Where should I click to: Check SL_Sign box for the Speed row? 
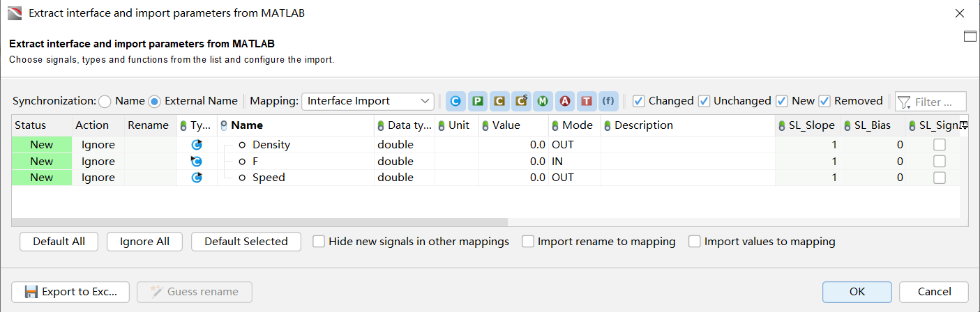pos(940,178)
